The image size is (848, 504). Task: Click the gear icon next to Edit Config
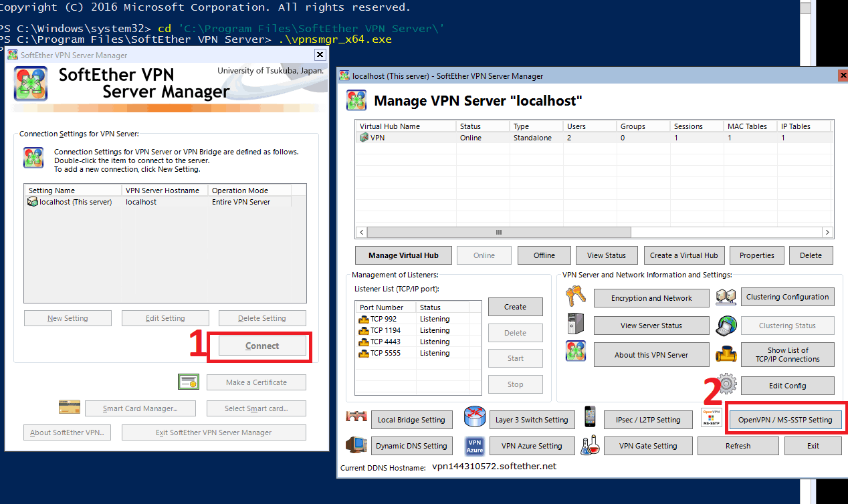[726, 384]
